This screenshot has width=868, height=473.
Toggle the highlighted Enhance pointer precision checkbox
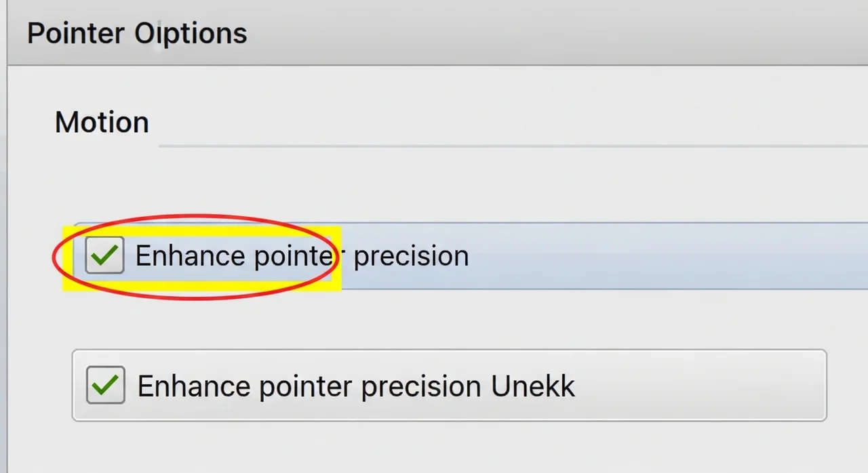tap(104, 255)
